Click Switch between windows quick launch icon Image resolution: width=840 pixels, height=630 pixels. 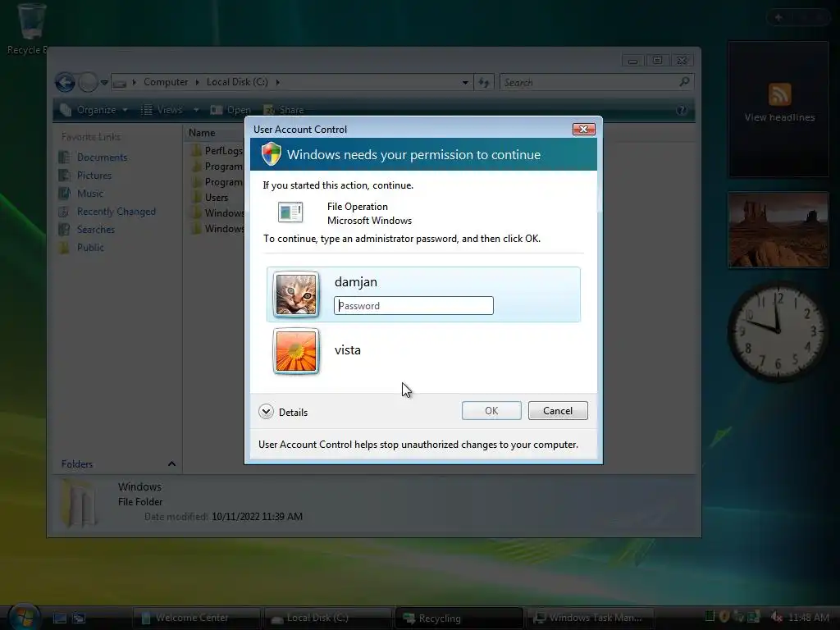79,619
